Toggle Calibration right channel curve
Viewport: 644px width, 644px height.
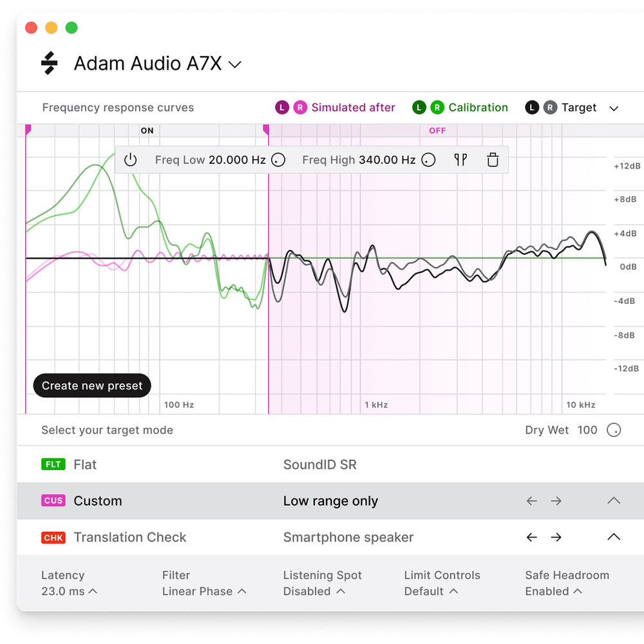click(437, 108)
